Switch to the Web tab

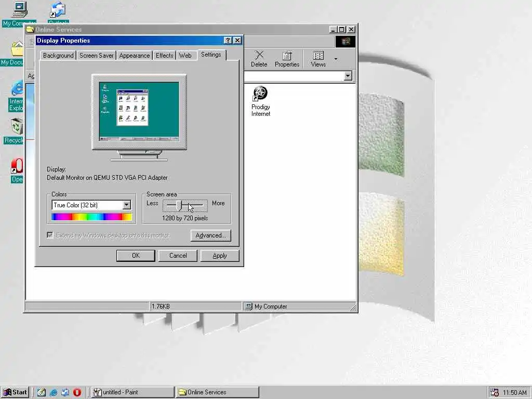185,56
